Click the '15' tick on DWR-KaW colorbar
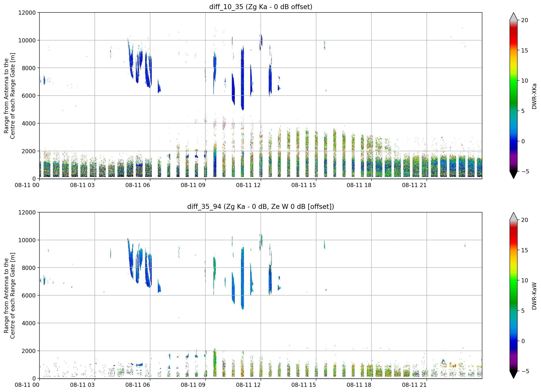 tap(525, 250)
